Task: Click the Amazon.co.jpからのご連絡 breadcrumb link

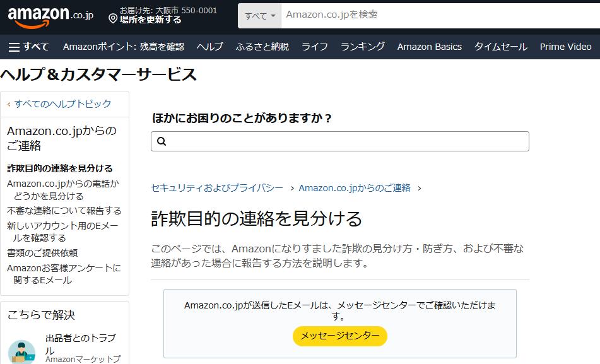Action: [355, 187]
